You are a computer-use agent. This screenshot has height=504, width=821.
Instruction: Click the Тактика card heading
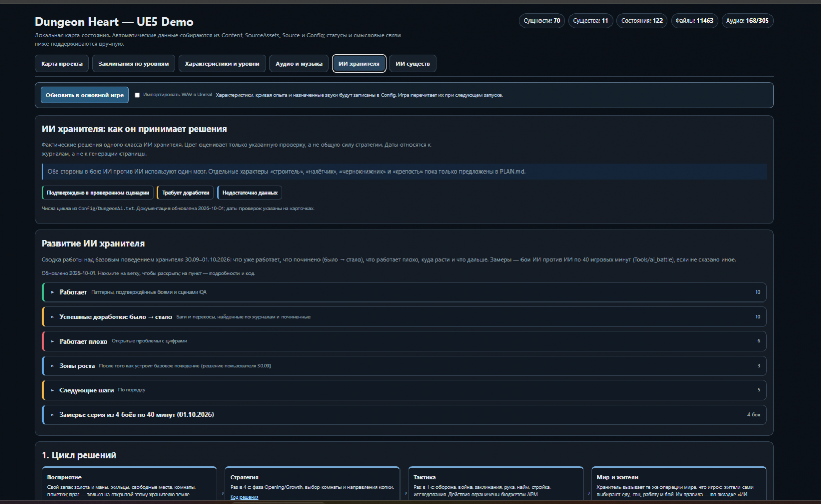[424, 477]
